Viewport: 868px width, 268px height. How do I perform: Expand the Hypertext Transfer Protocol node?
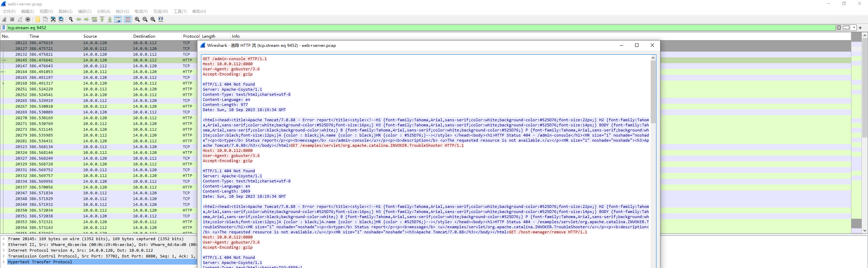pyautogui.click(x=4, y=262)
